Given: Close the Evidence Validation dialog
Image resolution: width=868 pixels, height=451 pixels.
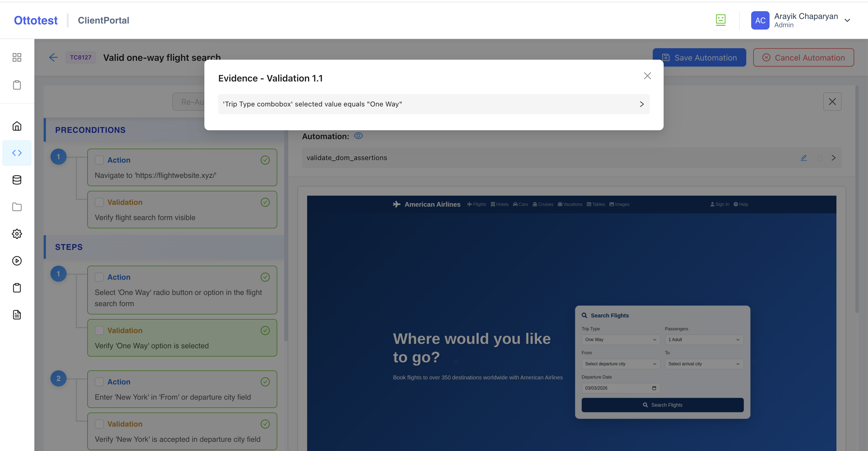Looking at the screenshot, I should [x=647, y=76].
